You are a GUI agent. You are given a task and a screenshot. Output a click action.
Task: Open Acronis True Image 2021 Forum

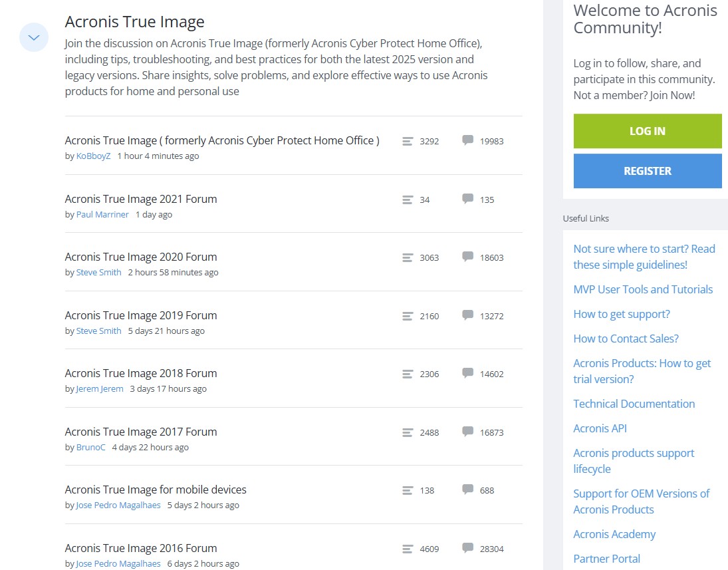141,200
